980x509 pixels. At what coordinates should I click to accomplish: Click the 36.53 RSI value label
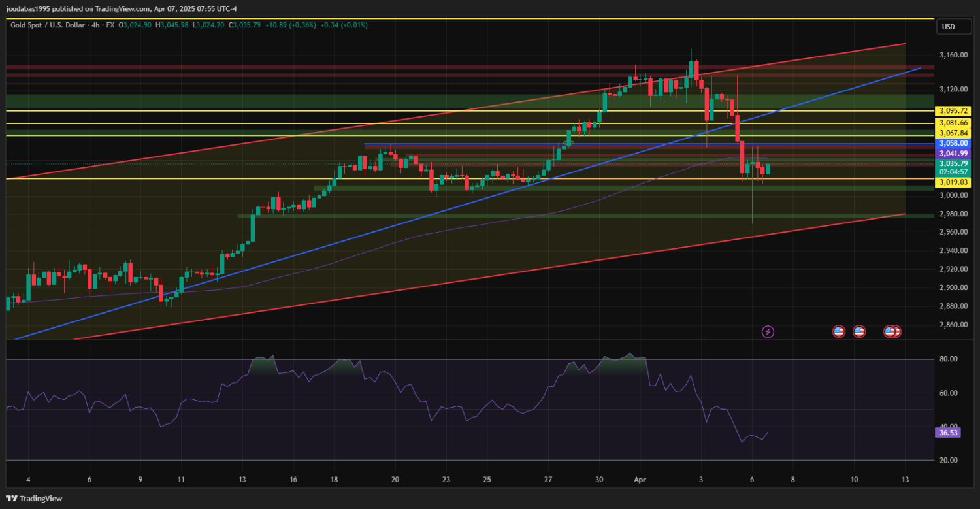[x=949, y=433]
